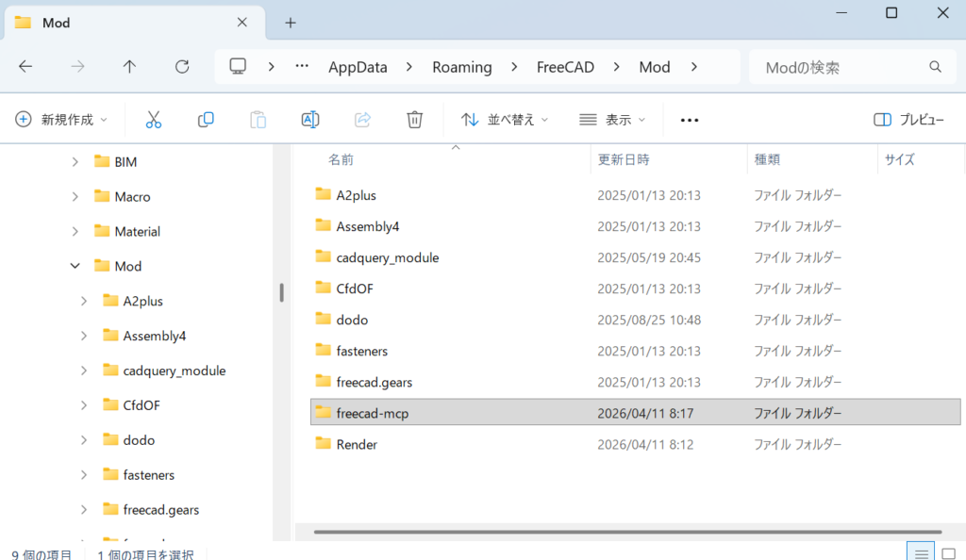This screenshot has width=966, height=560.
Task: Toggle the Preview pane button
Action: tap(908, 120)
